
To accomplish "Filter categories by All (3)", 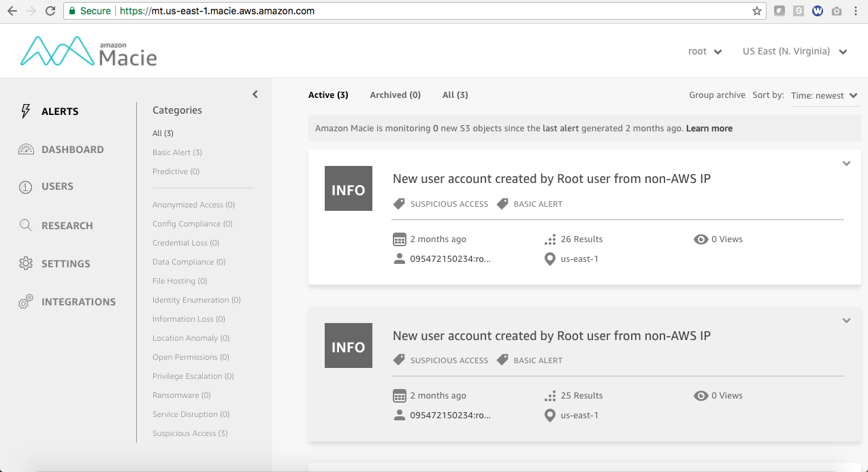I will 163,133.
